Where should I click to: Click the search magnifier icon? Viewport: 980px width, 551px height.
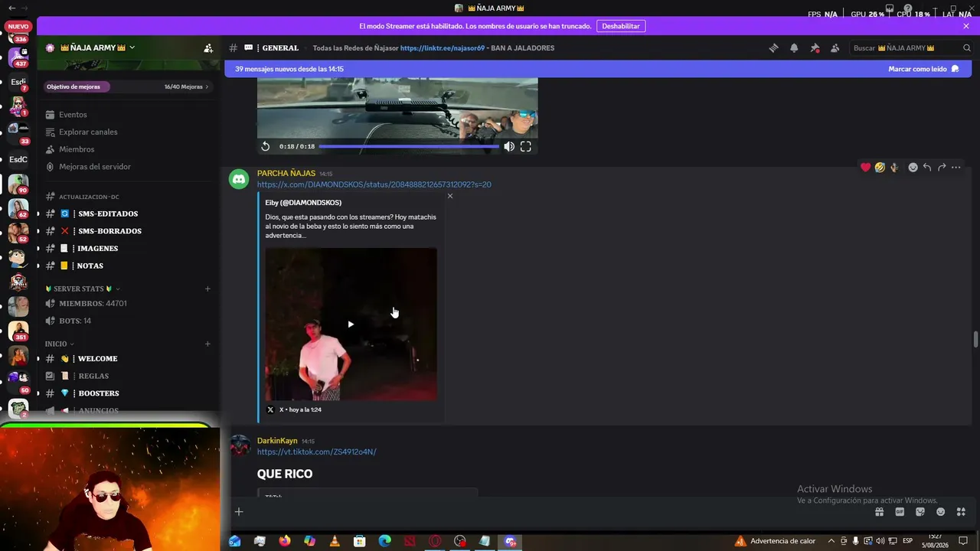[x=966, y=47]
